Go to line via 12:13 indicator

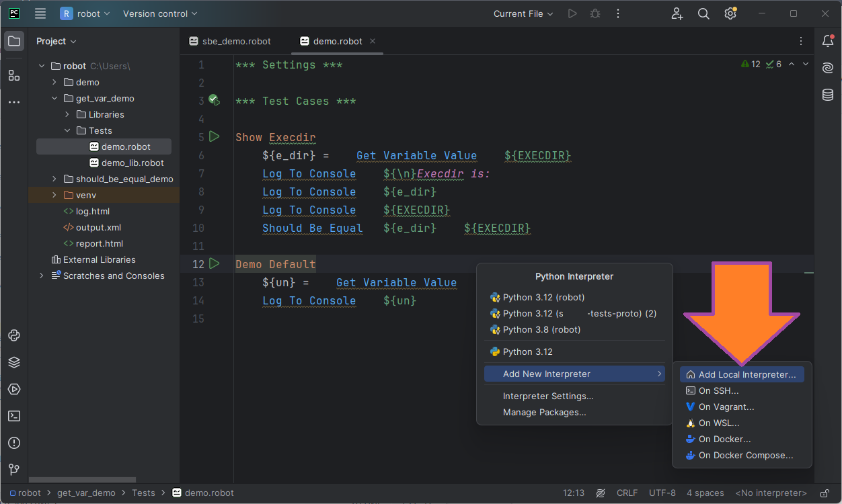tap(574, 493)
